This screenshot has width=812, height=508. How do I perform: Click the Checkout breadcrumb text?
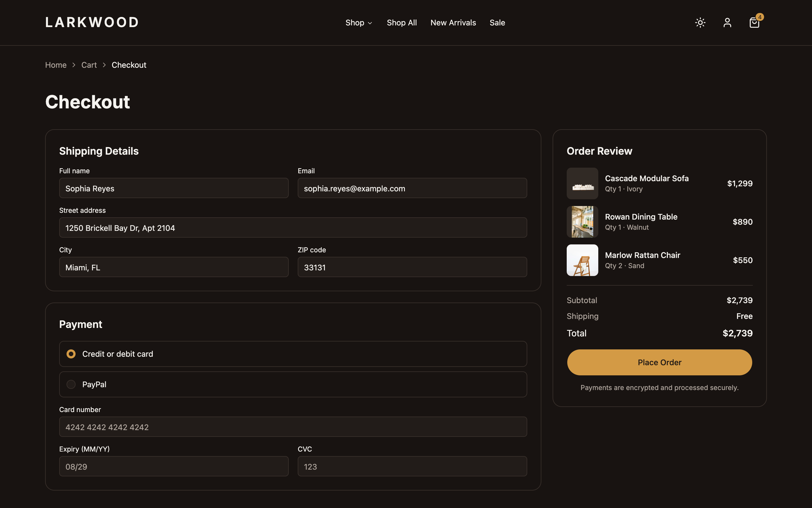click(129, 65)
